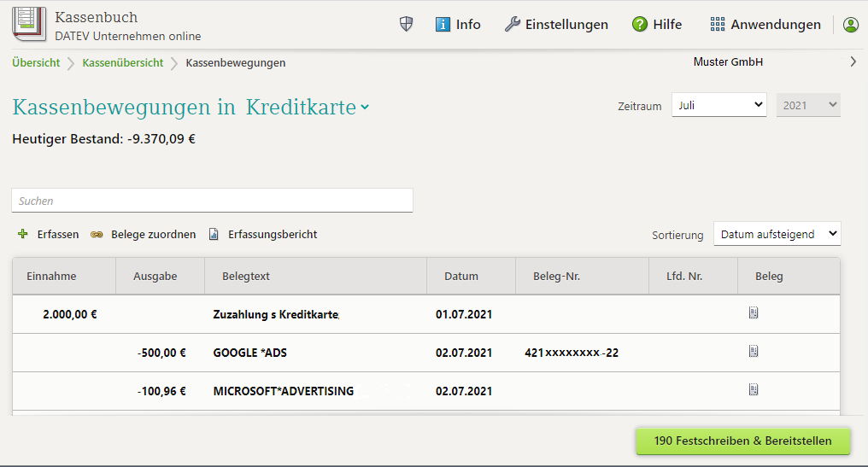Viewport: 868px width, 467px height.
Task: Click the user profile icon
Action: point(850,25)
